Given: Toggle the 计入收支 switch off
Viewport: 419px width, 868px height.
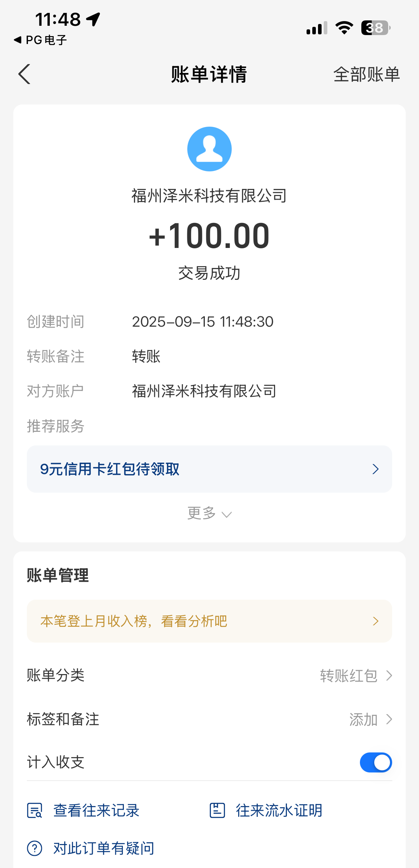Looking at the screenshot, I should [376, 762].
